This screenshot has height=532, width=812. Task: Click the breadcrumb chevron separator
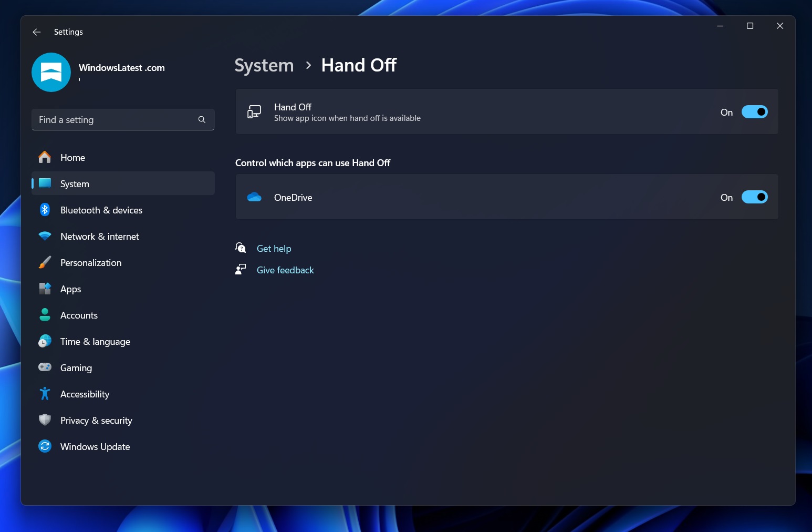(x=308, y=65)
